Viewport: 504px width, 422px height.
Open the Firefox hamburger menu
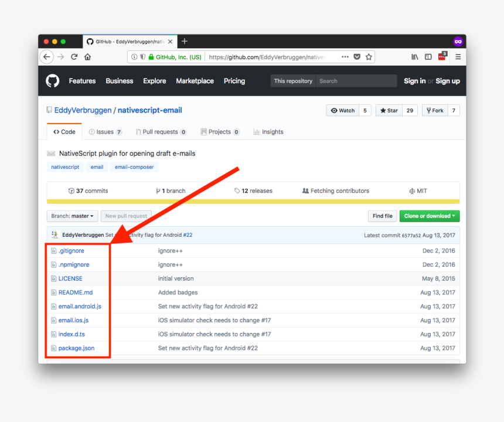(458, 57)
